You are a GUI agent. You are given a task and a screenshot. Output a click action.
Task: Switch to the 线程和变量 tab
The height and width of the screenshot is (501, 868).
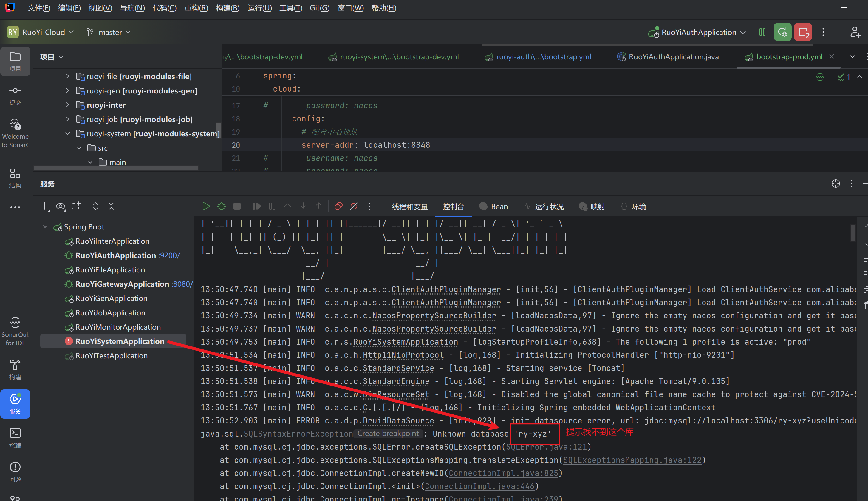click(x=410, y=206)
